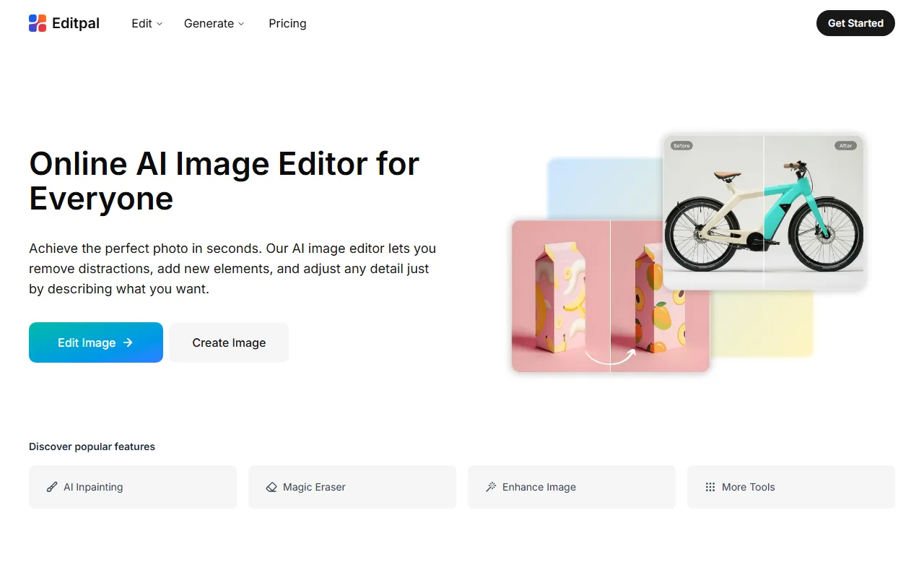Click the chevron next to Generate
The height and width of the screenshot is (578, 924).
241,24
